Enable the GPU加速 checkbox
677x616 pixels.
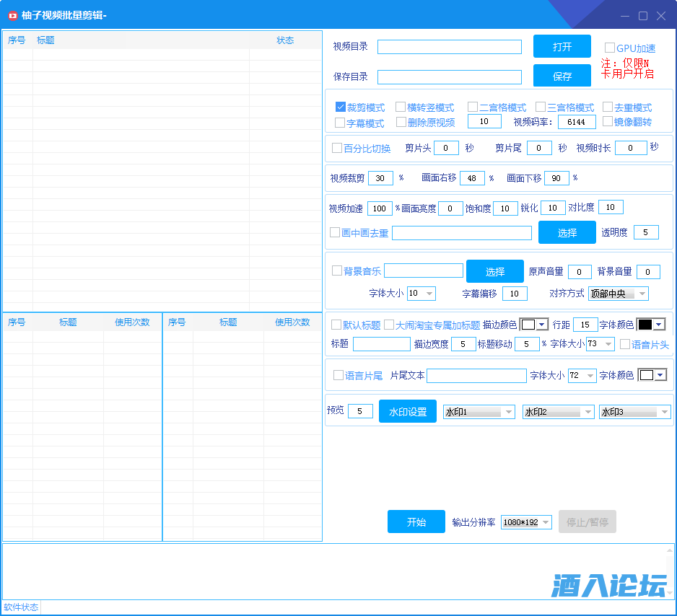pos(609,48)
